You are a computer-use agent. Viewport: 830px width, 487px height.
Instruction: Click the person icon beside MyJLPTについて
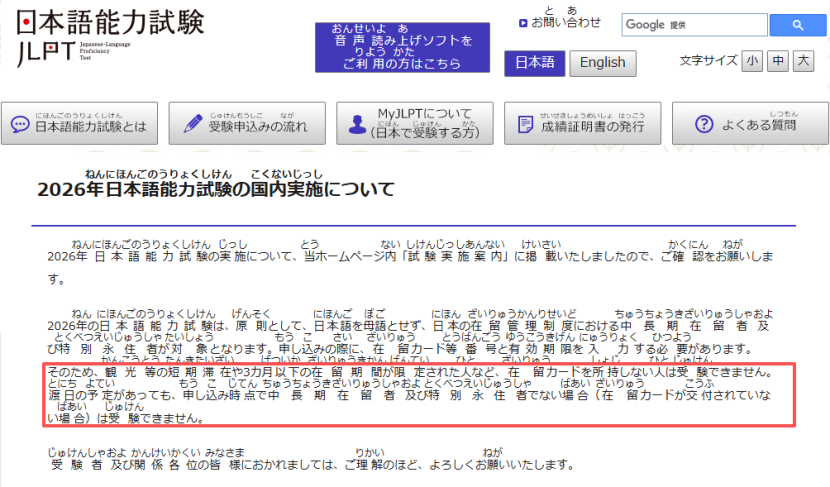pyautogui.click(x=355, y=125)
